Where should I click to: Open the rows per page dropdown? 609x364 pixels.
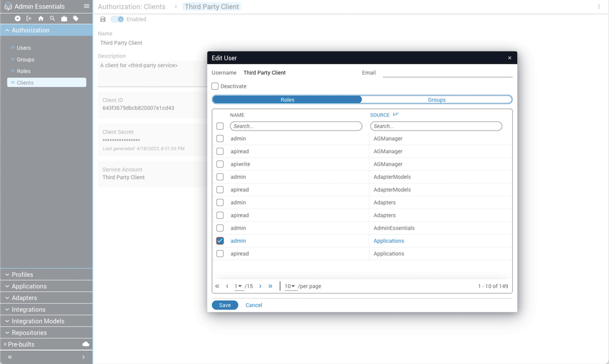tap(290, 286)
